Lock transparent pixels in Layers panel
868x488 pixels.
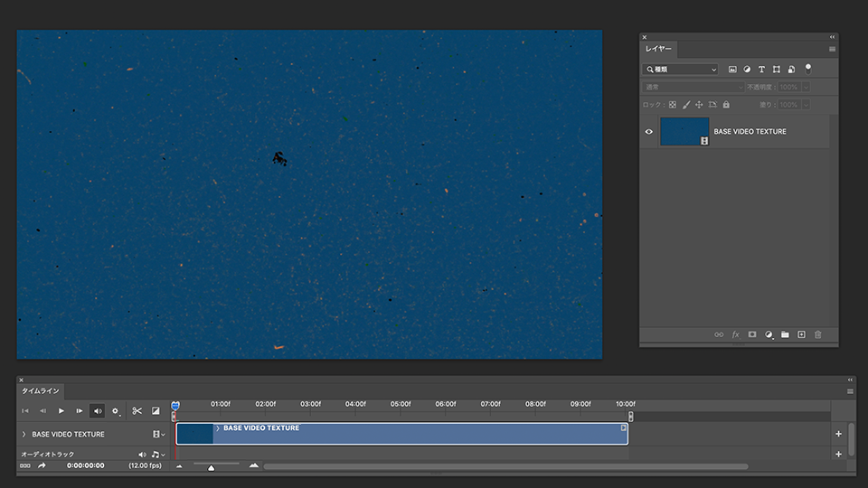pos(673,105)
